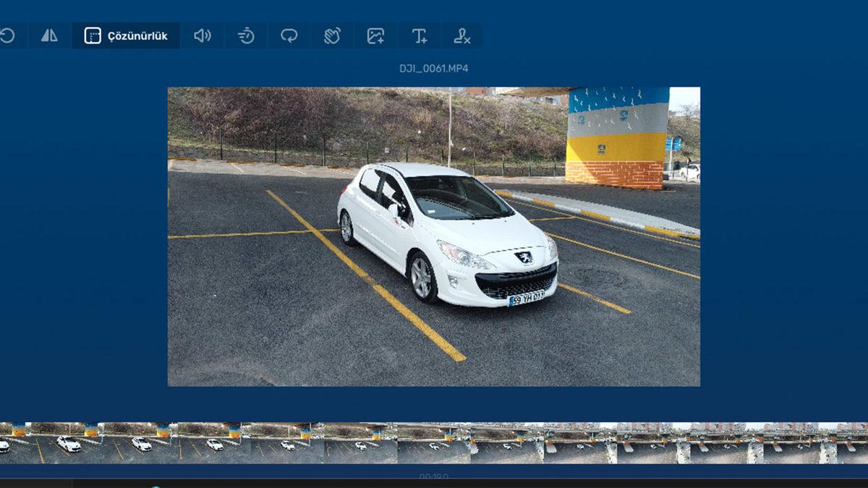This screenshot has width=868, height=488.
Task: Open the Çözünürlük resolution tool
Action: pos(127,36)
